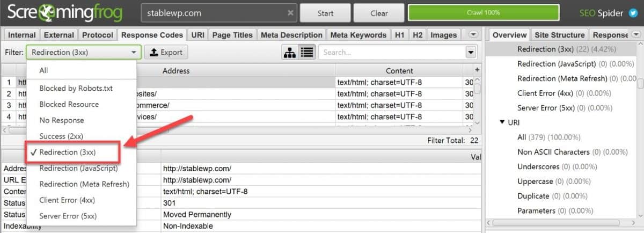Click the Search input field

392,52
